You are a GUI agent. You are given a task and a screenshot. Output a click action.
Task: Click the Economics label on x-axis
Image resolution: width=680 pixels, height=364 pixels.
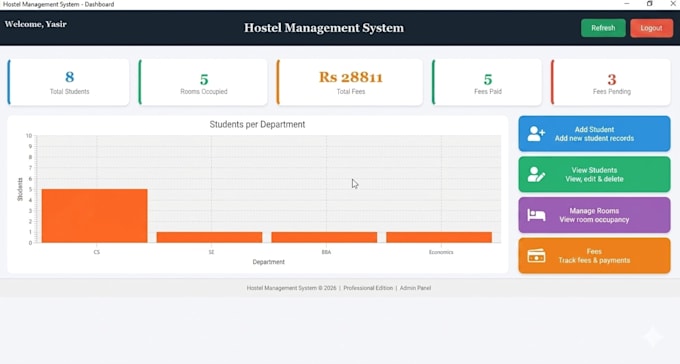pyautogui.click(x=441, y=252)
